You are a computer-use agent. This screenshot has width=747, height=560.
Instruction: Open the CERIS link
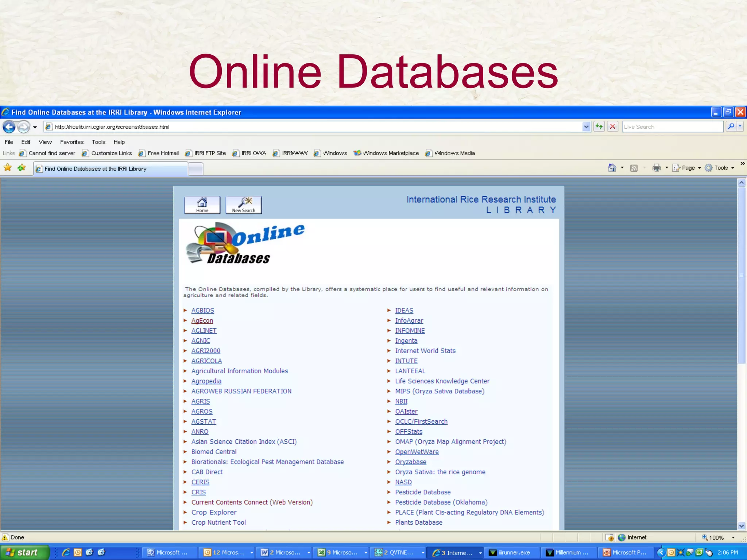pyautogui.click(x=200, y=482)
